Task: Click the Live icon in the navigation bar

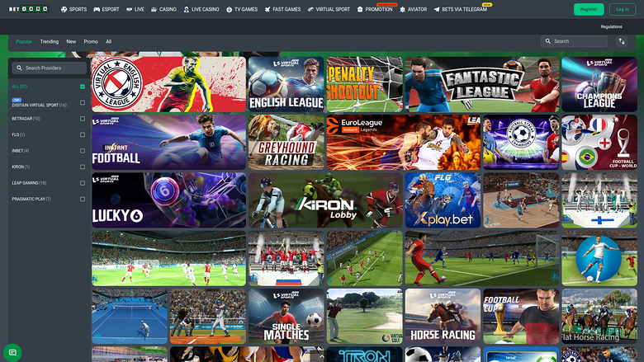Action: coord(129,9)
